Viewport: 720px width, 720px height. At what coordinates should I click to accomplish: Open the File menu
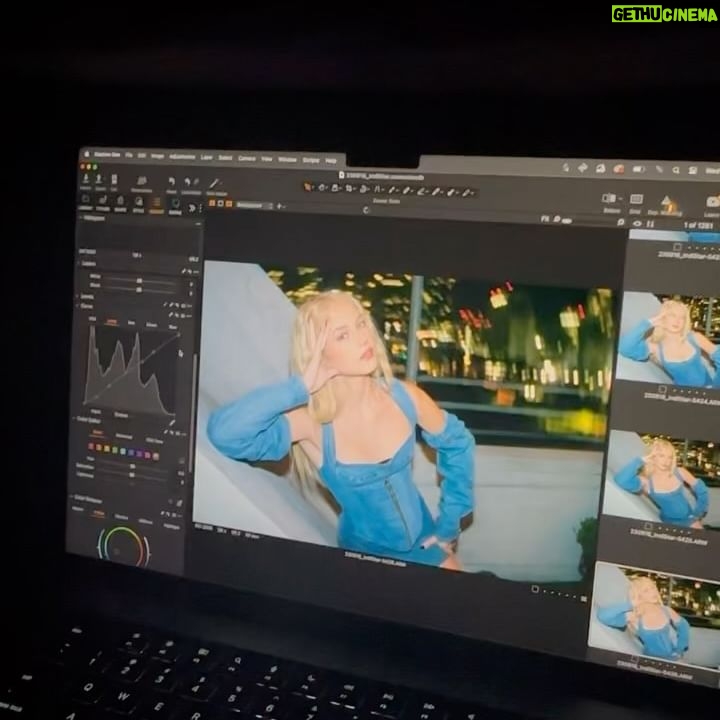(129, 155)
